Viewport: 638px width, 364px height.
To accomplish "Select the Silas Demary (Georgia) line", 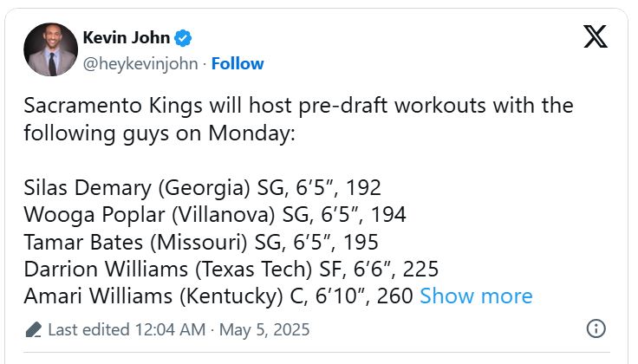I will (203, 188).
